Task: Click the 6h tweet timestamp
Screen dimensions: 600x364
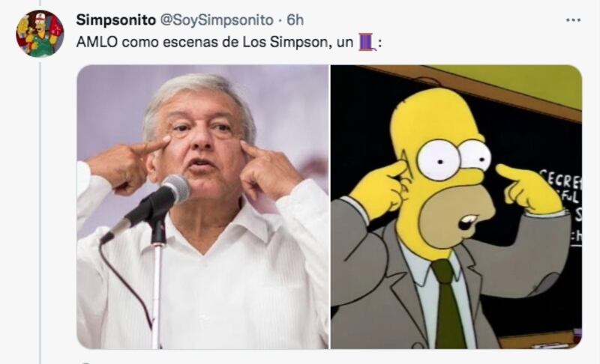Action: [295, 20]
